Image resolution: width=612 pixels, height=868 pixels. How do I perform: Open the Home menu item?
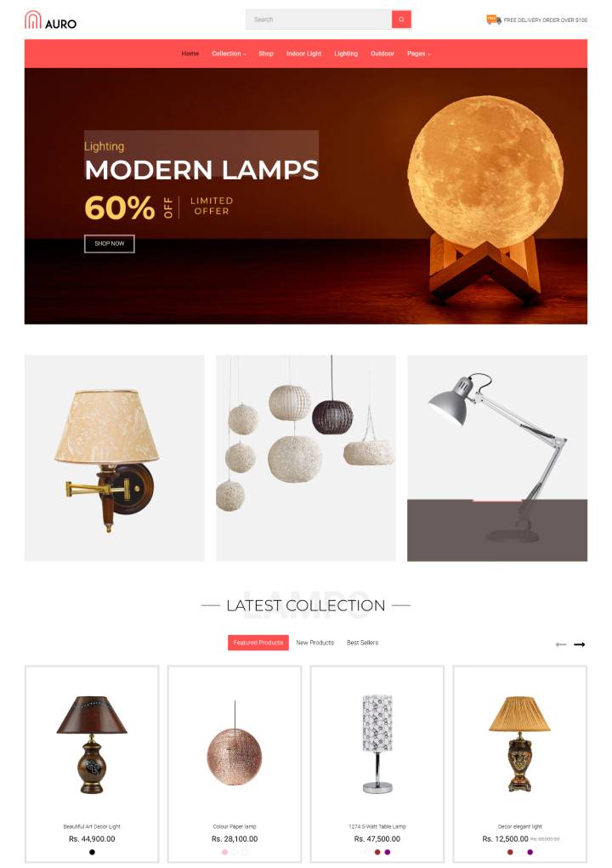click(190, 54)
